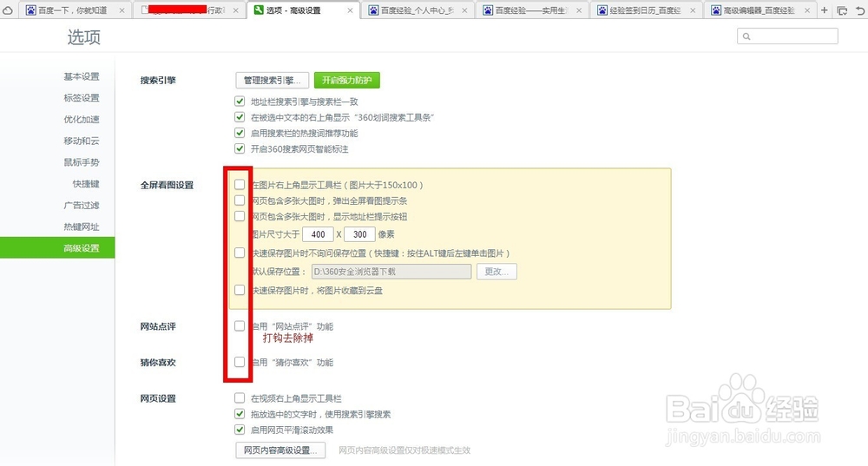Open 移动和云 in the sidebar
Screen dimensions: 868x466
coord(82,141)
